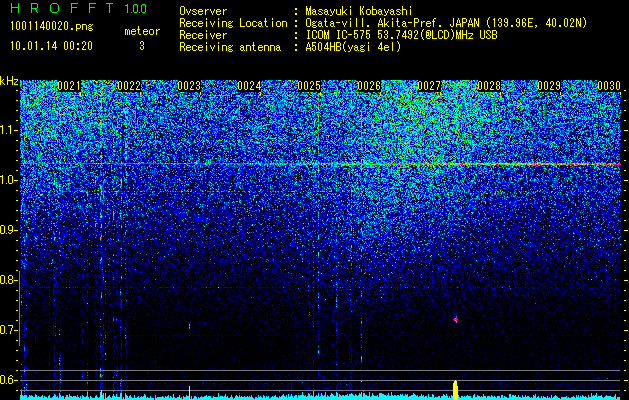629x400 pixels.
Task: Click the 0024 time label
Action: (249, 86)
